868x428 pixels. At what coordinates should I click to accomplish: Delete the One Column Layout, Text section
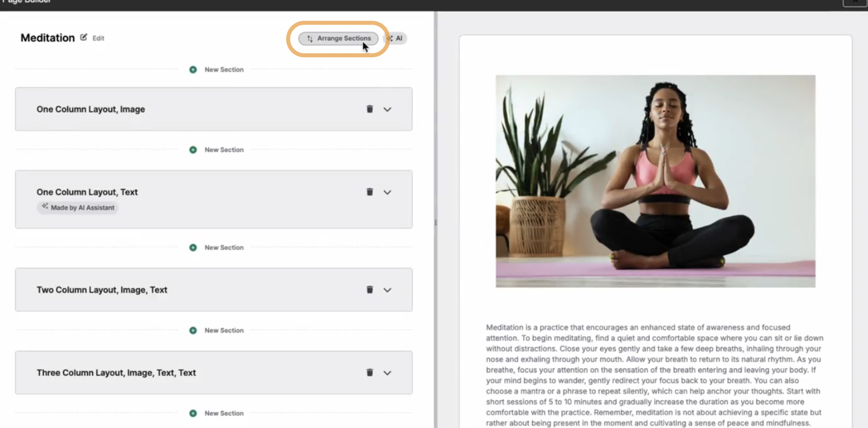370,192
